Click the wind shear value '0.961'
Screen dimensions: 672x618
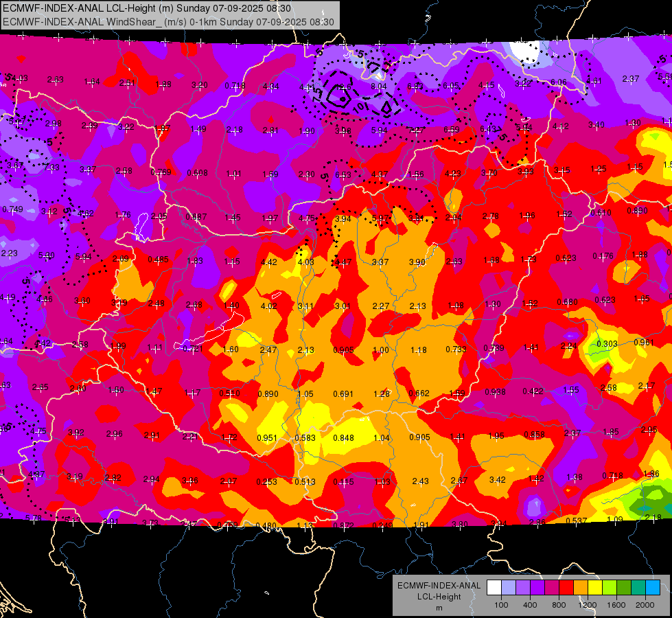pos(644,342)
